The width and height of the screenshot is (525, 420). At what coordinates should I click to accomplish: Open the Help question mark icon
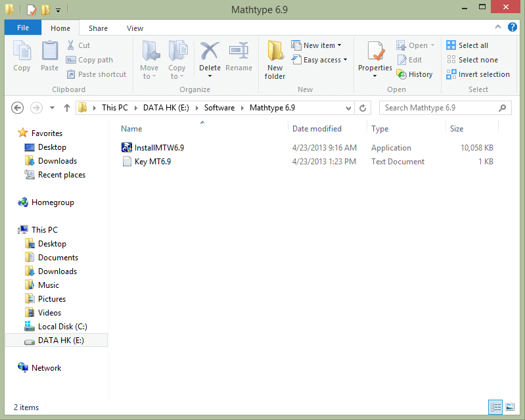click(x=513, y=27)
